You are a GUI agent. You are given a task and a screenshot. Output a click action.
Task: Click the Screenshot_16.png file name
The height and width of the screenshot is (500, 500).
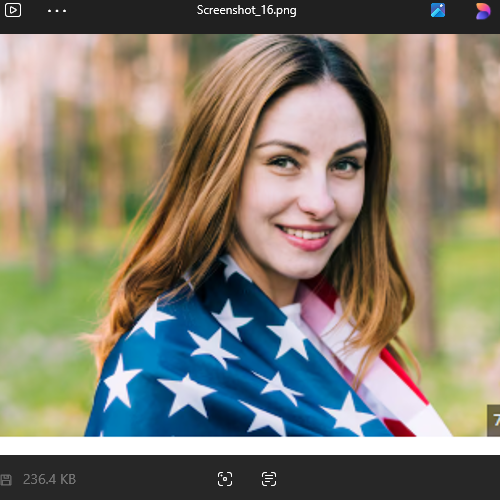point(246,10)
